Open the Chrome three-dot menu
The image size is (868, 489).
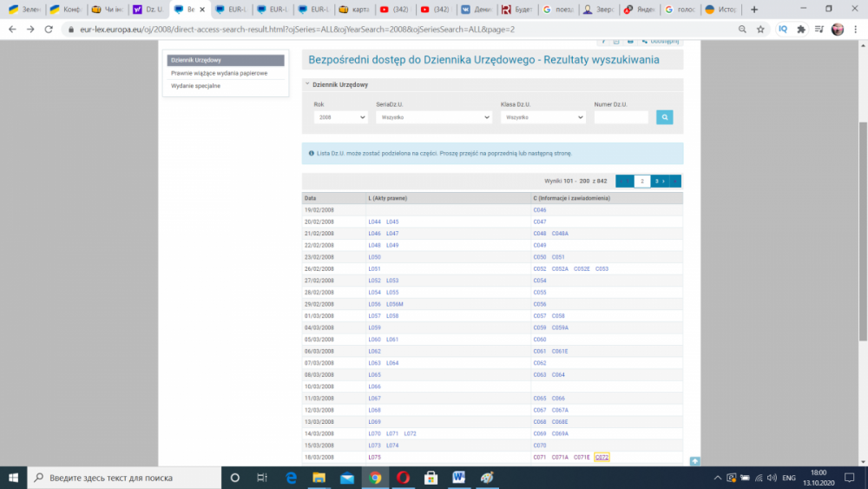tap(855, 29)
